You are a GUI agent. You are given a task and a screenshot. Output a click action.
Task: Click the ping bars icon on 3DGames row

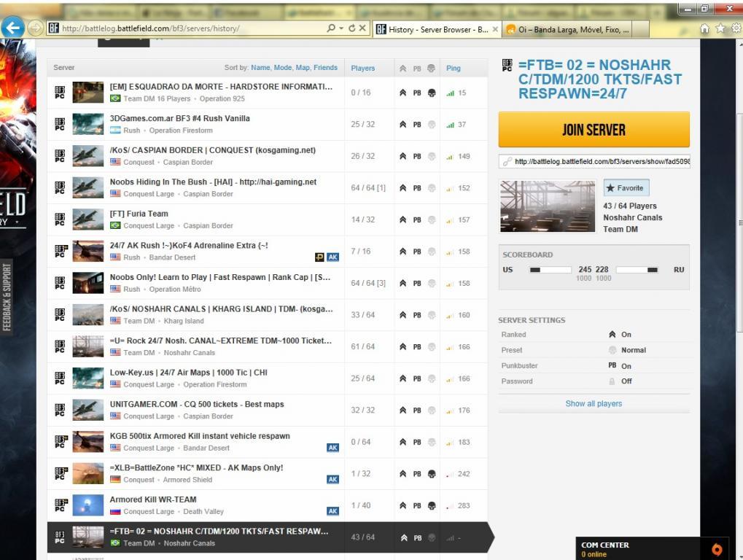point(450,125)
